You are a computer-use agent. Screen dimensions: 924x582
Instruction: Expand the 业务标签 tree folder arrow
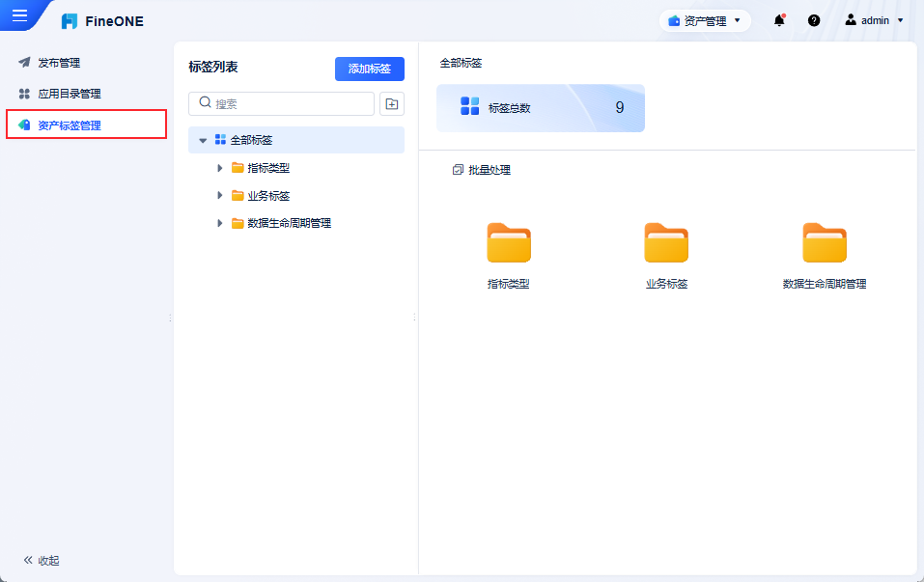point(220,196)
